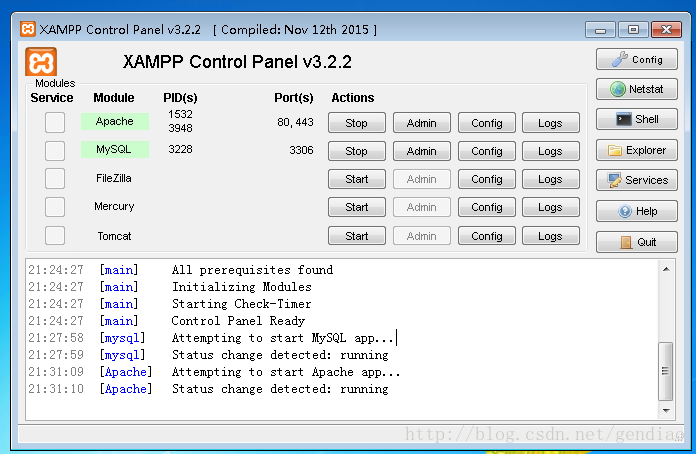Toggle the FileZilla service checkbox
The height and width of the screenshot is (454, 696).
pos(55,179)
